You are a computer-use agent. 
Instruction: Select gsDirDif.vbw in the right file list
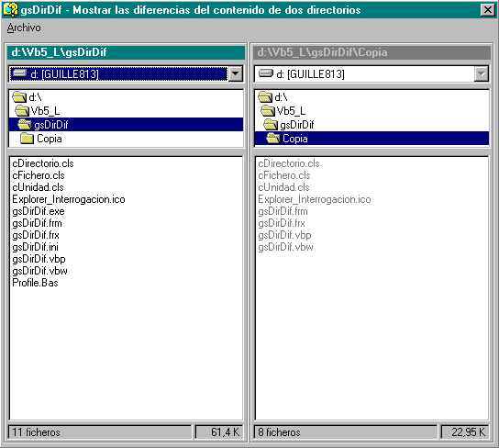point(285,247)
